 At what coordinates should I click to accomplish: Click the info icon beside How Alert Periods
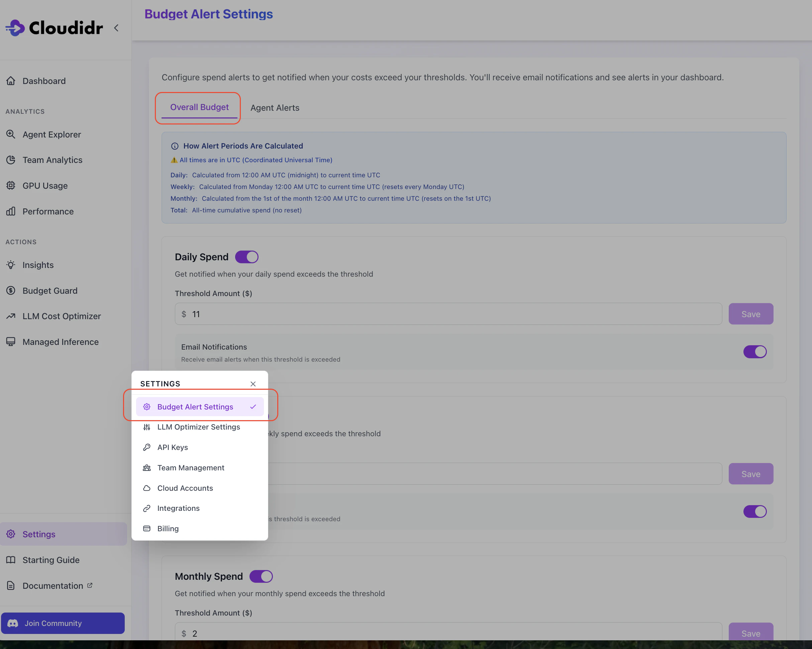tap(175, 146)
